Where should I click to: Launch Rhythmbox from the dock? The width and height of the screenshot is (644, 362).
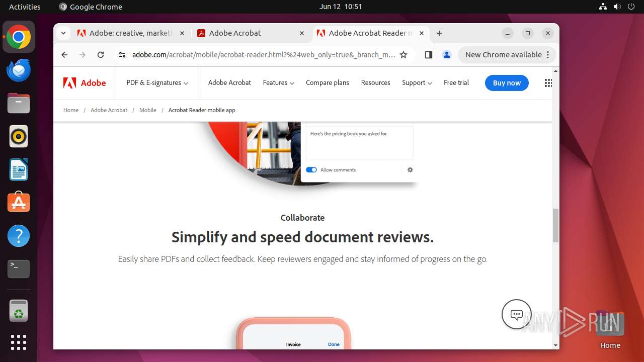click(x=19, y=136)
